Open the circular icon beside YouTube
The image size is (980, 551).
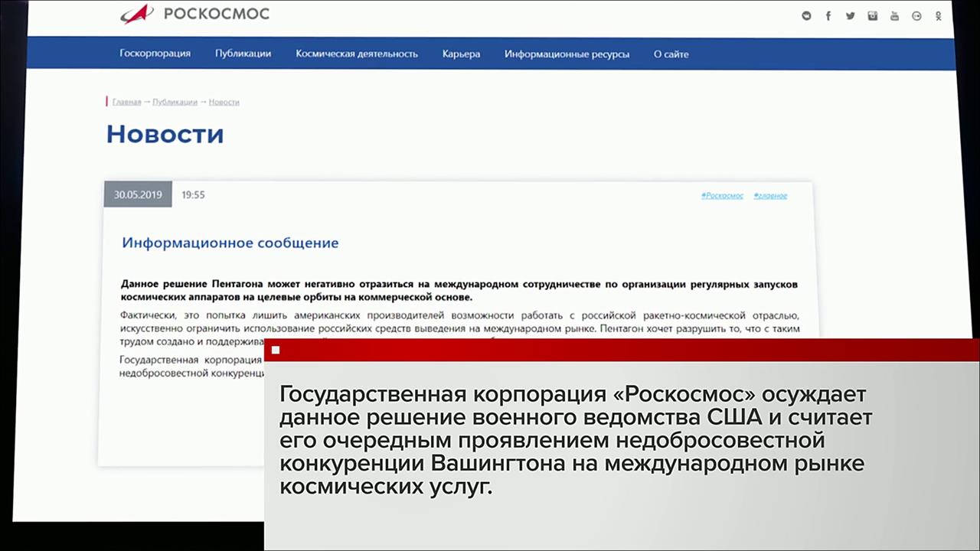point(916,16)
